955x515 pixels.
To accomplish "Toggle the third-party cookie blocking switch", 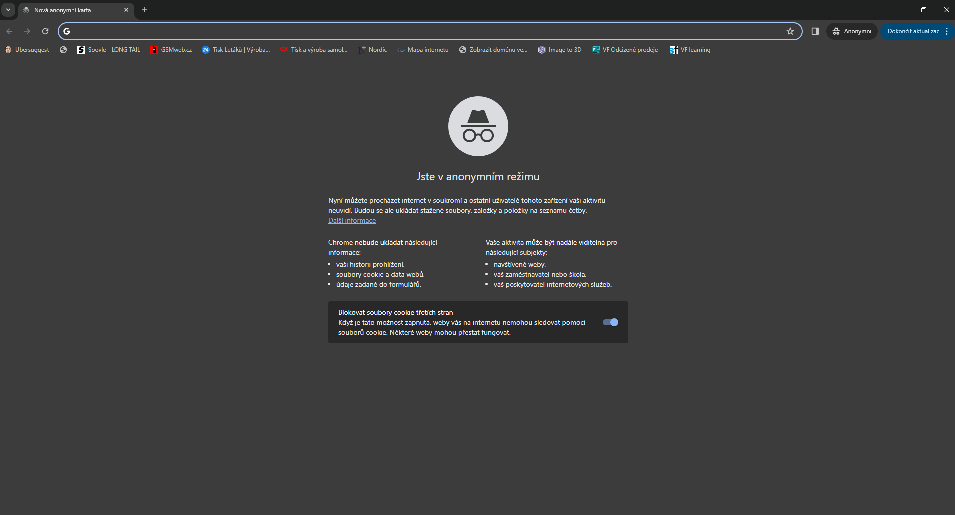I will (x=610, y=322).
